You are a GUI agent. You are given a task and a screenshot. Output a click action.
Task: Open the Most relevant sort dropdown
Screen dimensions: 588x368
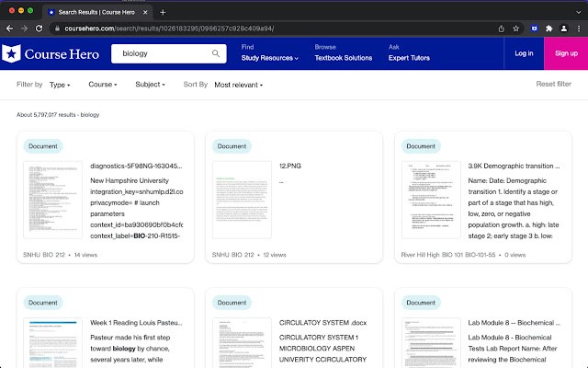pos(239,85)
